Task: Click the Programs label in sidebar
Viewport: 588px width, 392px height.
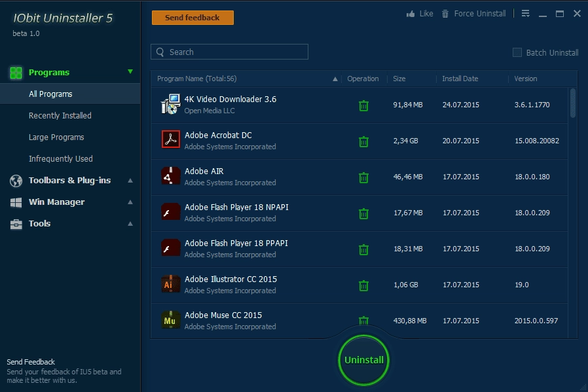Action: click(48, 73)
